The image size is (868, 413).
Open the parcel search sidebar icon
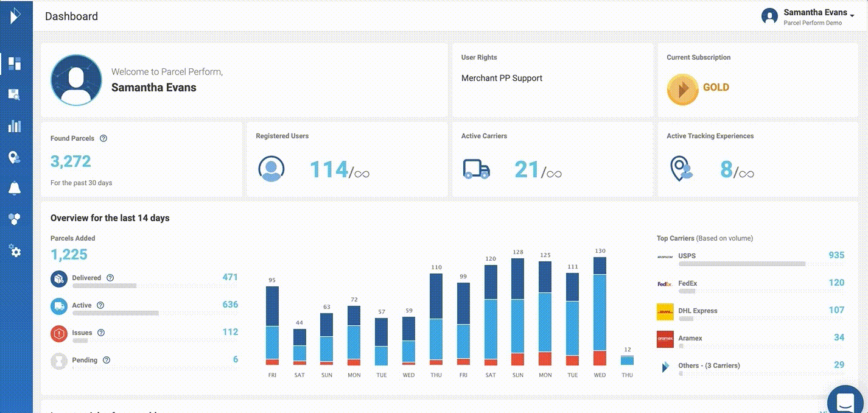pyautogui.click(x=15, y=94)
